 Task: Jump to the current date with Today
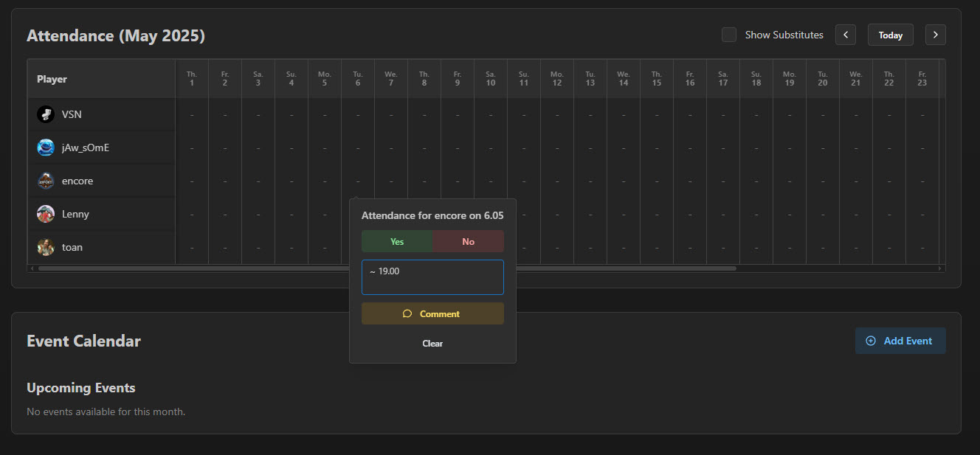click(890, 35)
